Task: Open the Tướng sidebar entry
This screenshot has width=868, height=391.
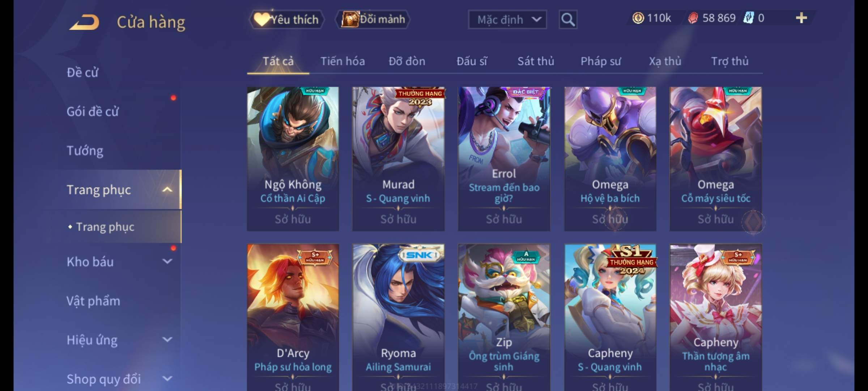Action: tap(85, 151)
